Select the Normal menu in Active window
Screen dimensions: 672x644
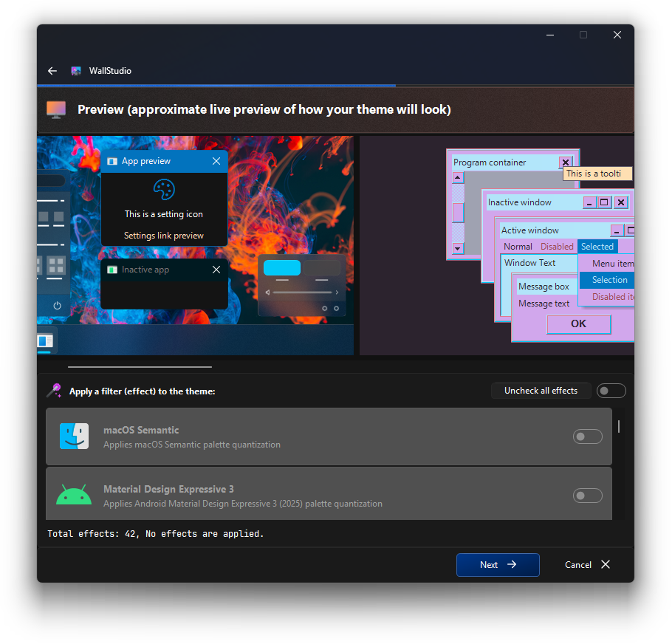518,247
